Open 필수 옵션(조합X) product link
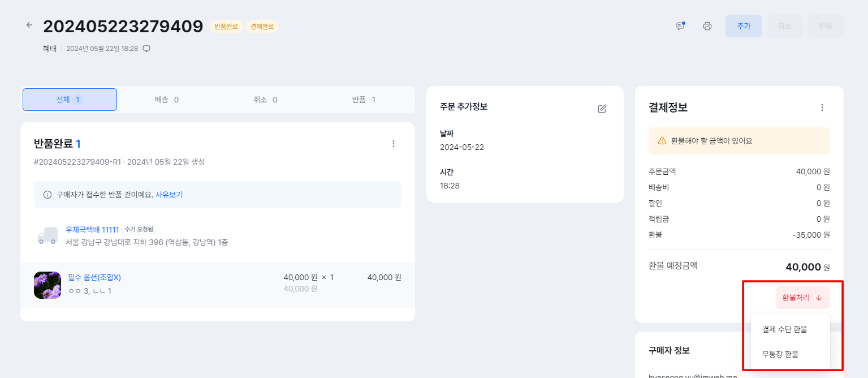The width and height of the screenshot is (868, 378). point(94,277)
